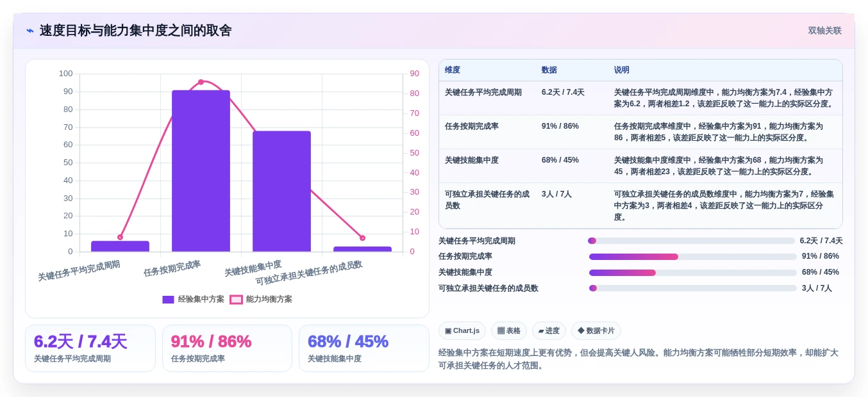
Task: Click table row name 可独立承担关键任务的成员数
Action: (487, 200)
